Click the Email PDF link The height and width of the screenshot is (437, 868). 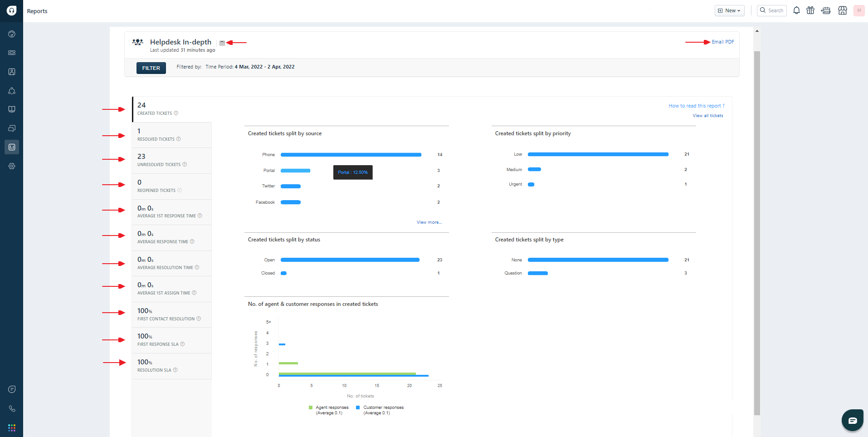coord(723,42)
